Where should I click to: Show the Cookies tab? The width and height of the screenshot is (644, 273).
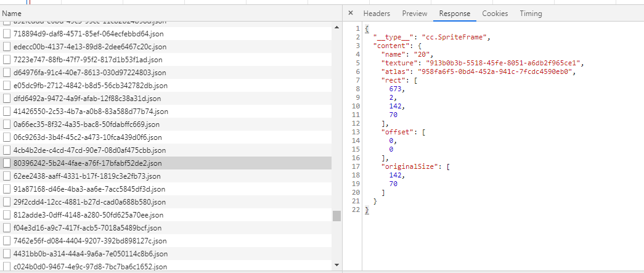click(x=495, y=13)
